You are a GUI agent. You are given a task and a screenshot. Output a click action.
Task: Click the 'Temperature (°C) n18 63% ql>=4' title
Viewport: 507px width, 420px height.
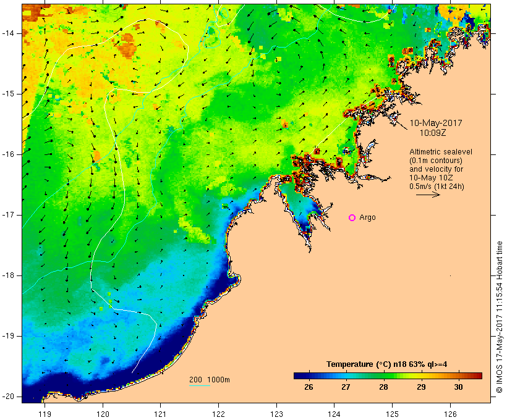pos(386,364)
